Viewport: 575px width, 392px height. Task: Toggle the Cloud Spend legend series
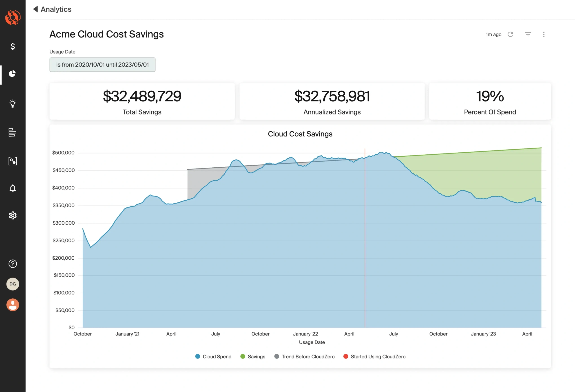pos(213,357)
